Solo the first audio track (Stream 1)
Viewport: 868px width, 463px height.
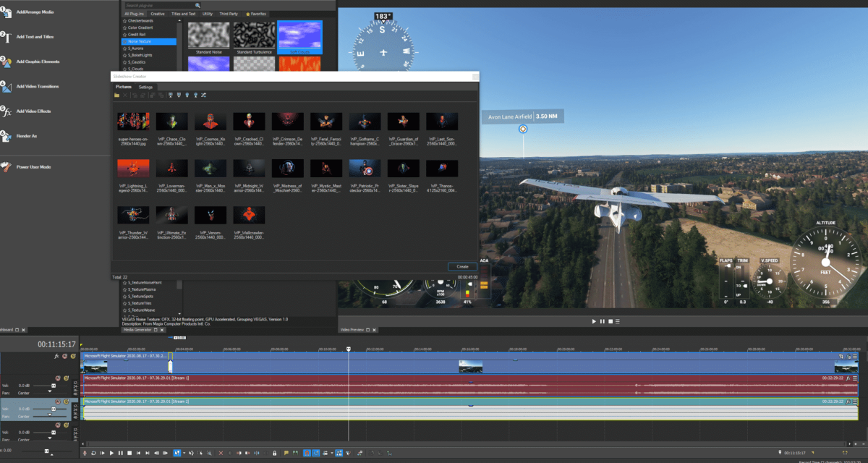click(66, 378)
